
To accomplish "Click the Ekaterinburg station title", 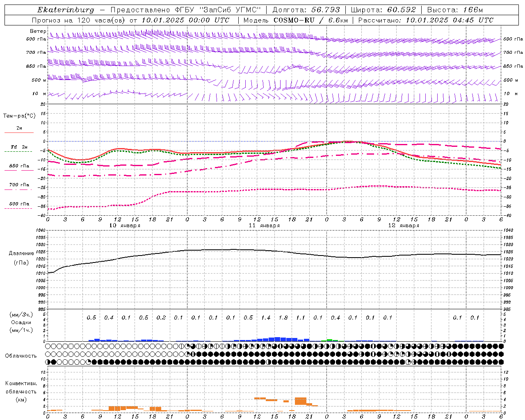I will click(66, 10).
